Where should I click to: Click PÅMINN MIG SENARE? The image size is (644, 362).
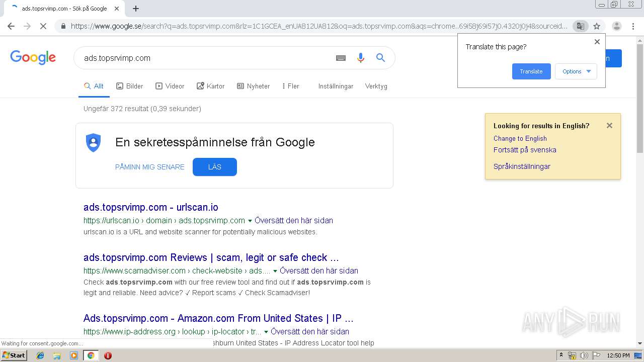(150, 167)
